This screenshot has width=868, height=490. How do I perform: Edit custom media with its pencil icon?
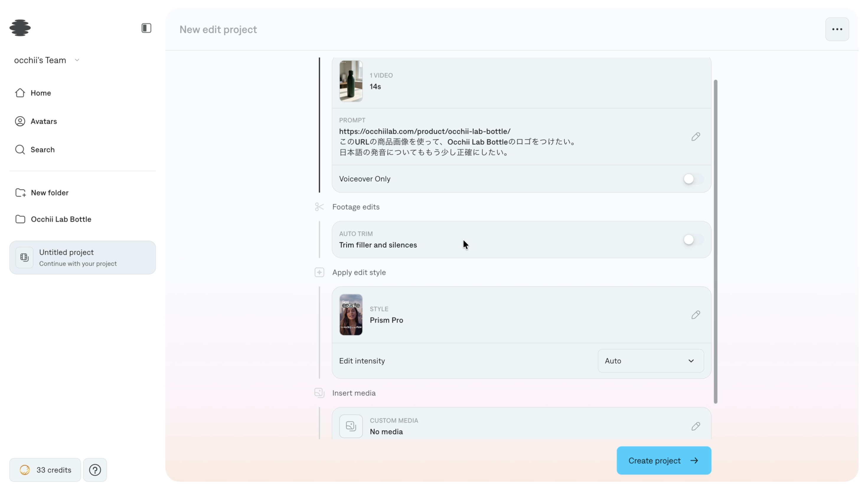point(696,426)
